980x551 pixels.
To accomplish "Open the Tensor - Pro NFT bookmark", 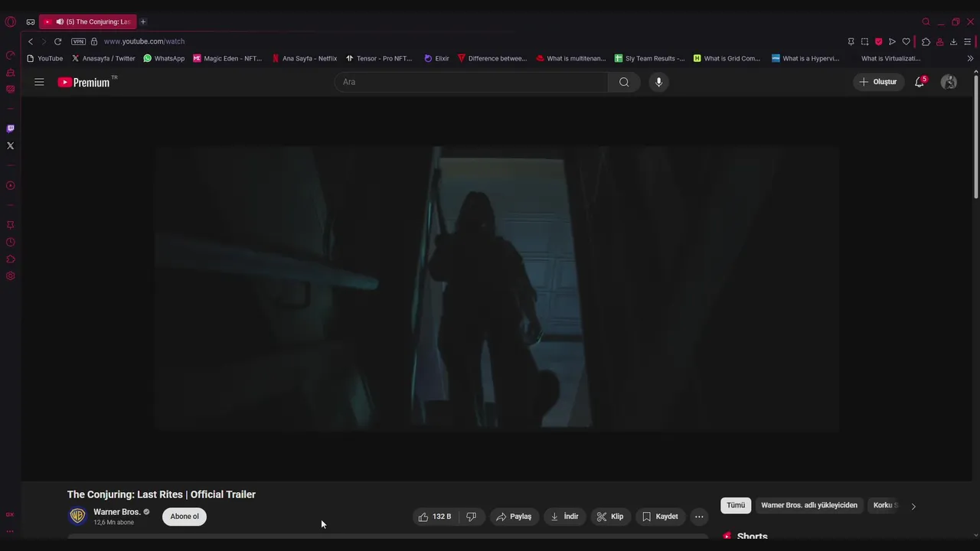I will point(379,58).
